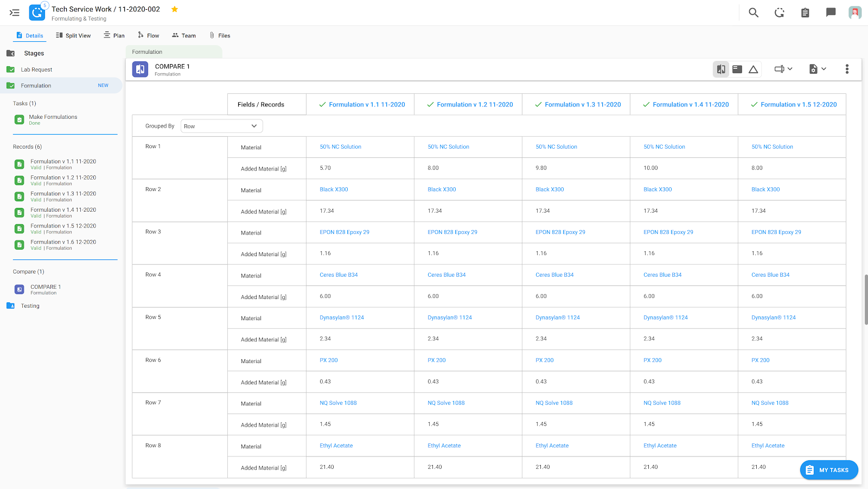
Task: Open search with the magnifier icon
Action: point(754,12)
